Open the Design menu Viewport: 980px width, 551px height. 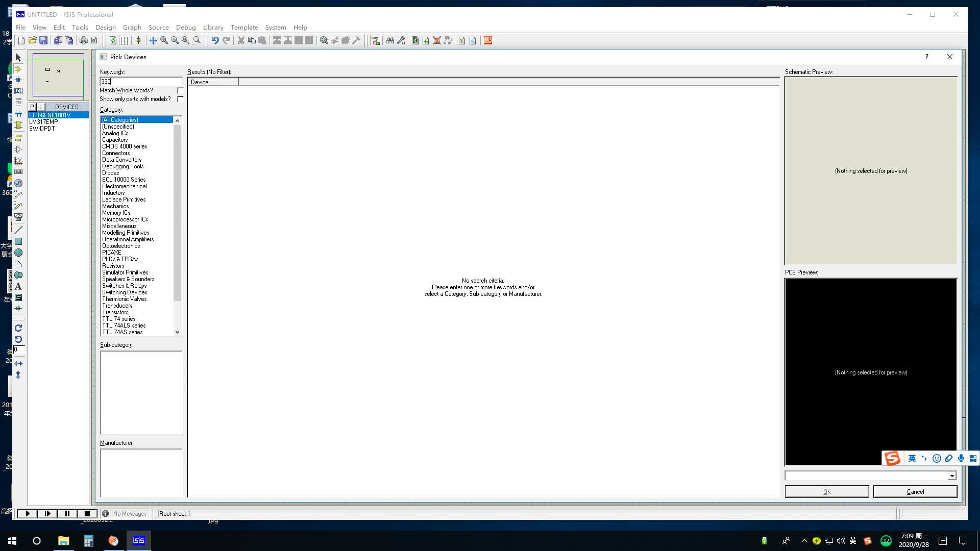pyautogui.click(x=105, y=27)
